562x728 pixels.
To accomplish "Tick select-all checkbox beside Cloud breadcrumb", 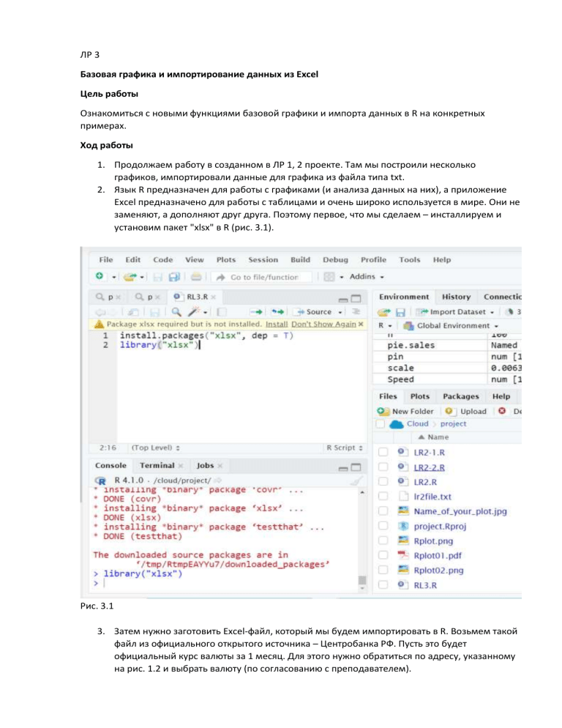I will [381, 424].
